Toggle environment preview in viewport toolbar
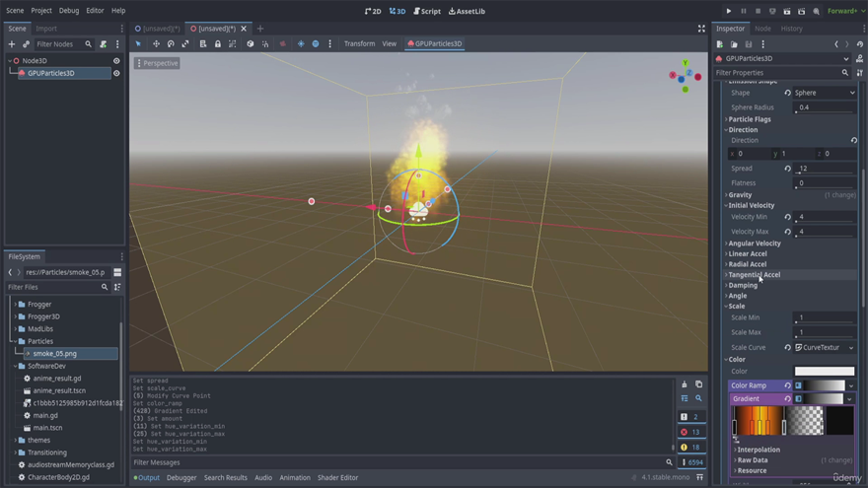868x488 pixels. (x=316, y=43)
